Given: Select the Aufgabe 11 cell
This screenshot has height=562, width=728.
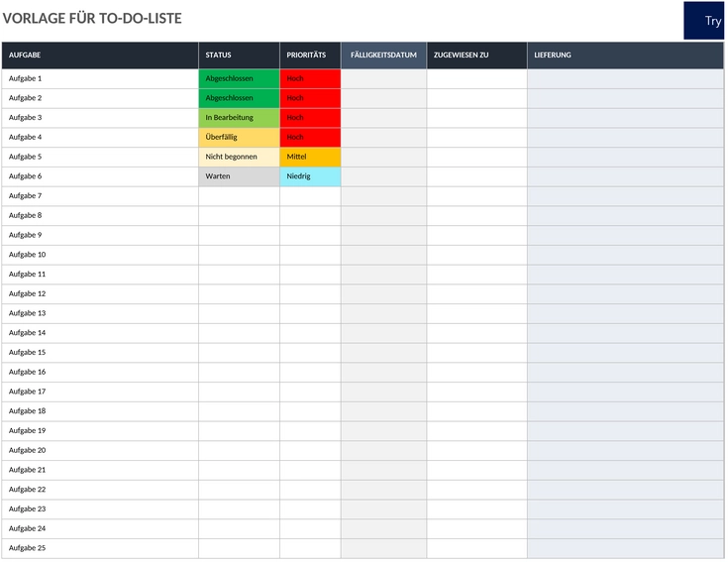Looking at the screenshot, I should pos(100,275).
